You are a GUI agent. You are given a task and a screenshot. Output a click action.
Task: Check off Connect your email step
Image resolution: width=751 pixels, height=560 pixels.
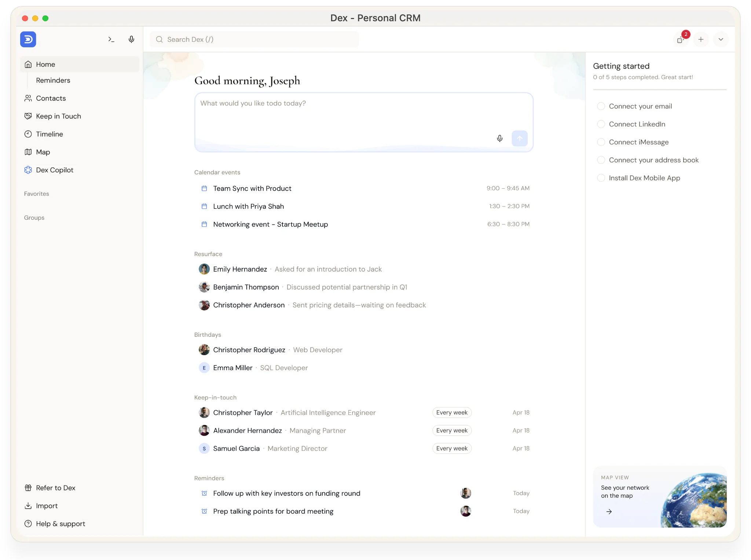(x=601, y=106)
